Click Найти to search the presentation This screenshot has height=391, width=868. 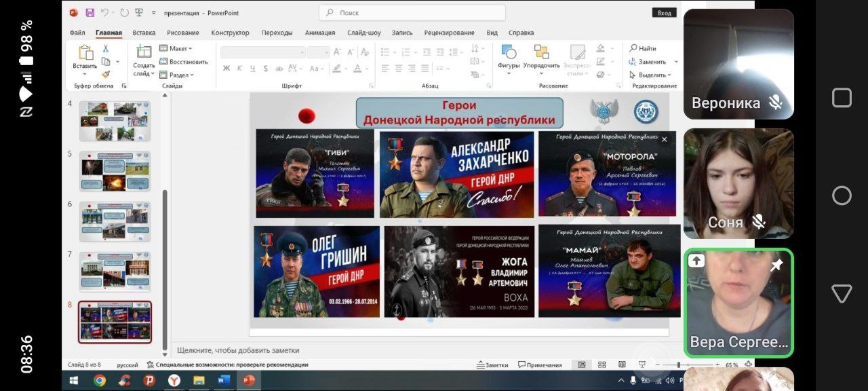tap(643, 48)
